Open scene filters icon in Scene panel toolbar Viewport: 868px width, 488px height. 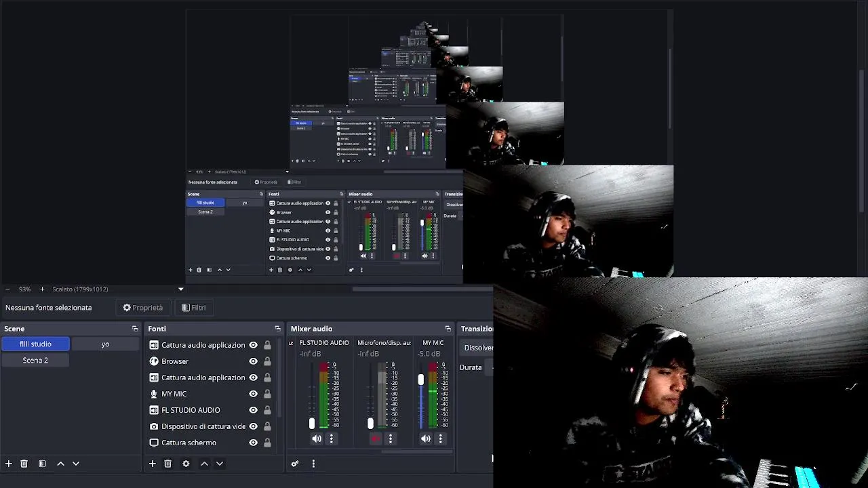42,464
